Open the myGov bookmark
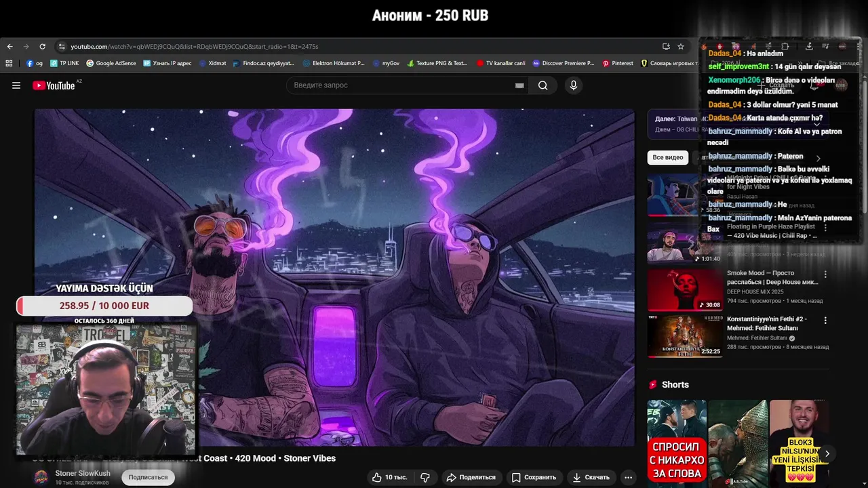 point(386,63)
